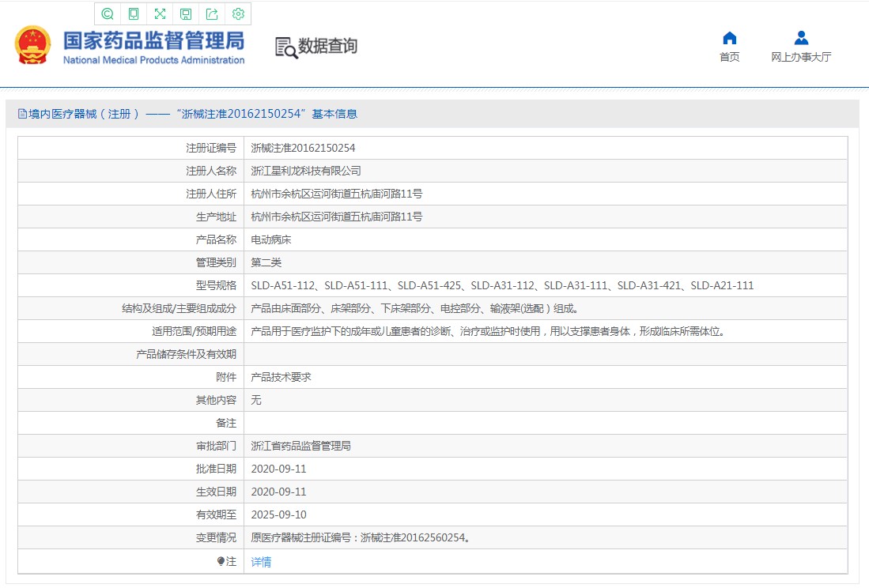Screen dimensions: 869x588
Task: Click 国家药品监督管理局 site title
Action: click(x=153, y=40)
